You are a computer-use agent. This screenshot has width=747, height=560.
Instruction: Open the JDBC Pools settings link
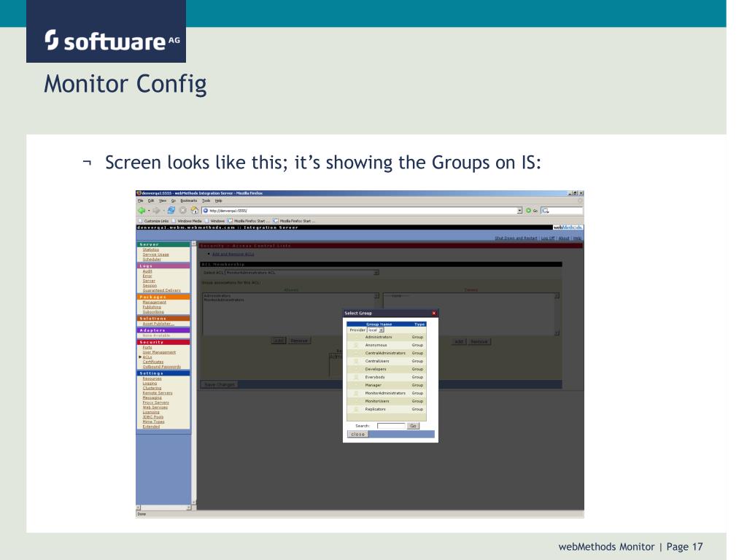click(x=153, y=416)
